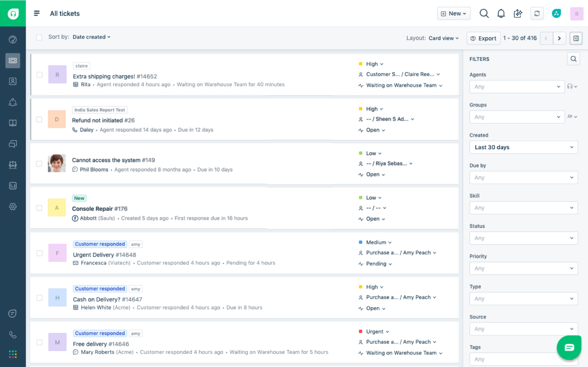The image size is (588, 367).
Task: Open the New ticket menu
Action: (x=453, y=13)
